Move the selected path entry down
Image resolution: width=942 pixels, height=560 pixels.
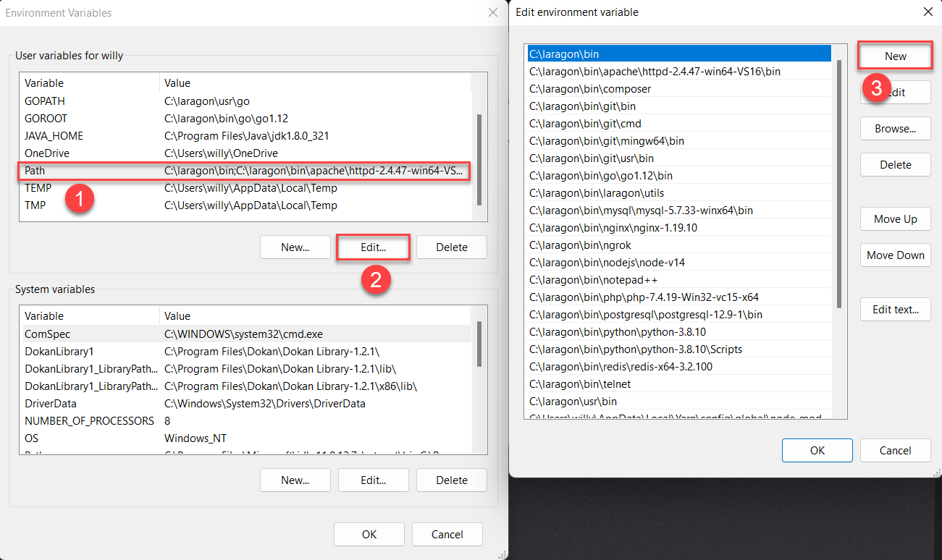[x=896, y=255]
